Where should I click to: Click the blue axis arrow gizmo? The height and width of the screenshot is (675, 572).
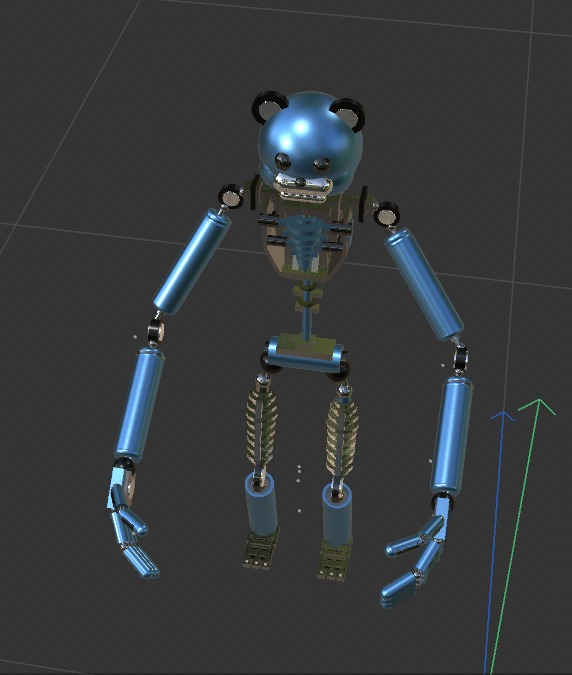[496, 542]
